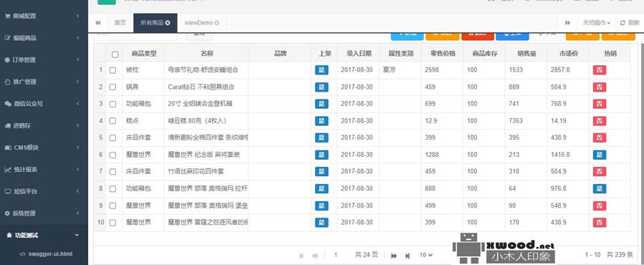Click the edit pencil icon beside 编辑商品
Image resolution: width=644 pixels, height=265 pixels.
pyautogui.click(x=7, y=38)
